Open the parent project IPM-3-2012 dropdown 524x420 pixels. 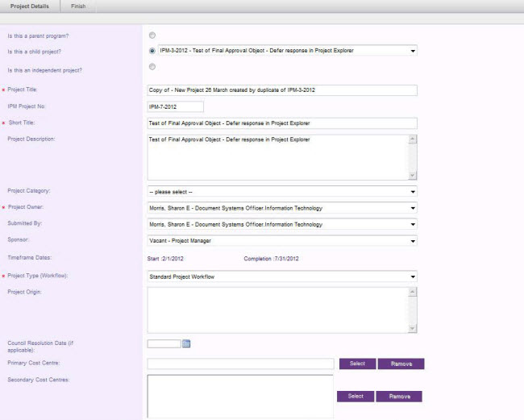pos(288,51)
